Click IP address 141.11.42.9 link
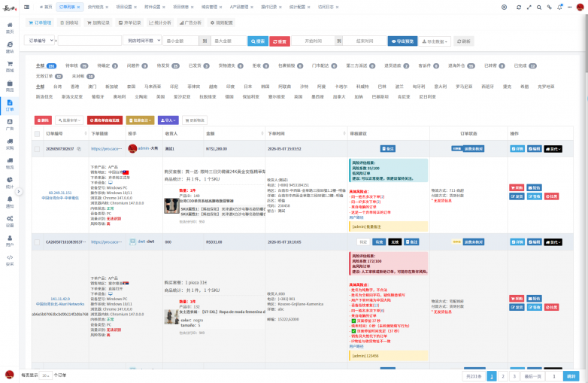Image resolution: width=588 pixels, height=383 pixels. (60, 299)
